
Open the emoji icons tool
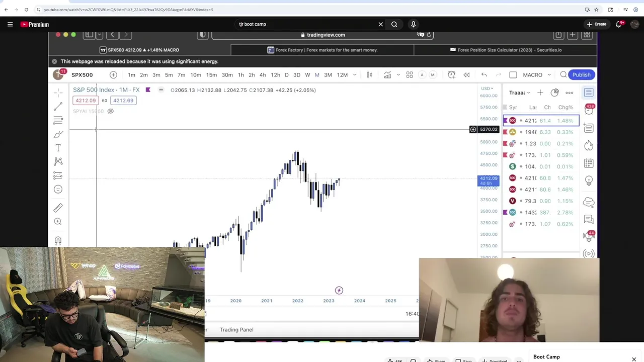coord(58,189)
